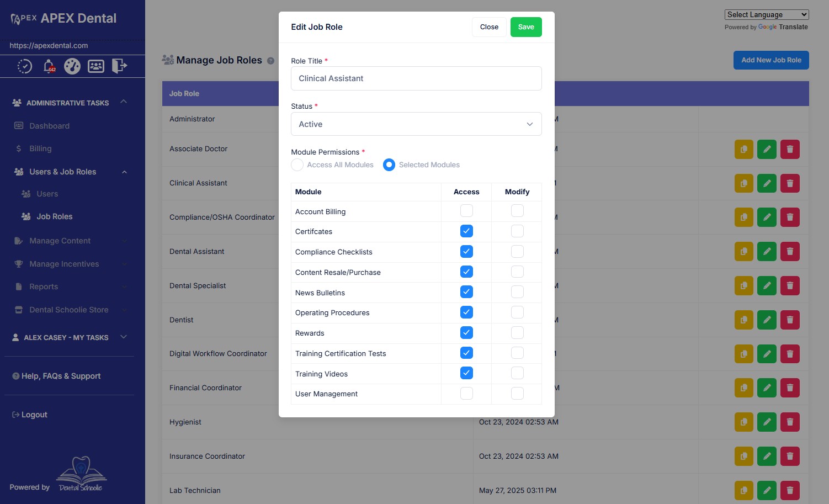Uncheck Access for Rewards module
This screenshot has height=504, width=829.
(466, 333)
